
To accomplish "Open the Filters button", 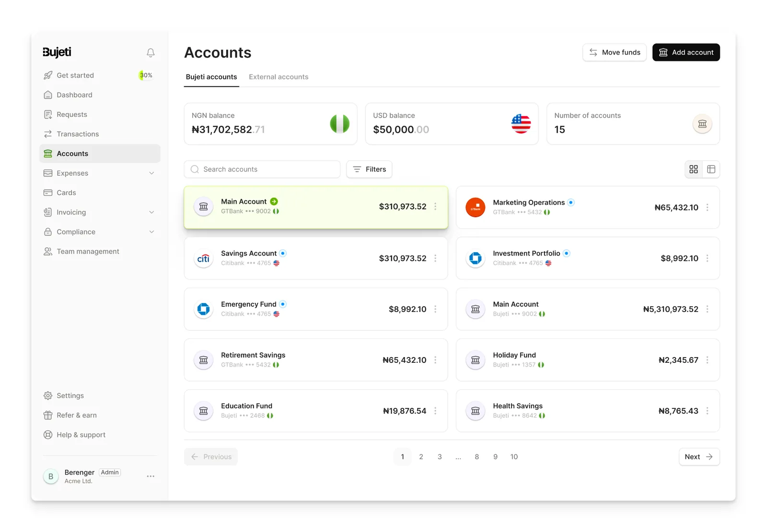I will pos(369,169).
